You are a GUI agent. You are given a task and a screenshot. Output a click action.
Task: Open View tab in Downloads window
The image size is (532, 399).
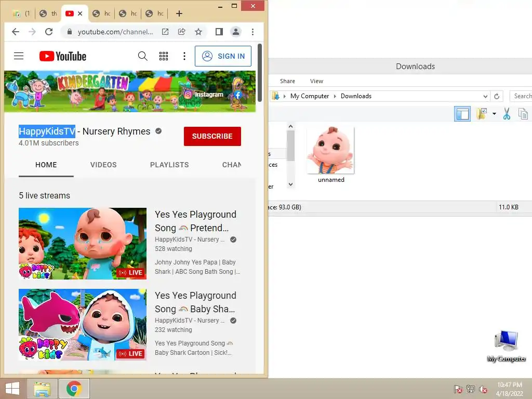coord(316,81)
